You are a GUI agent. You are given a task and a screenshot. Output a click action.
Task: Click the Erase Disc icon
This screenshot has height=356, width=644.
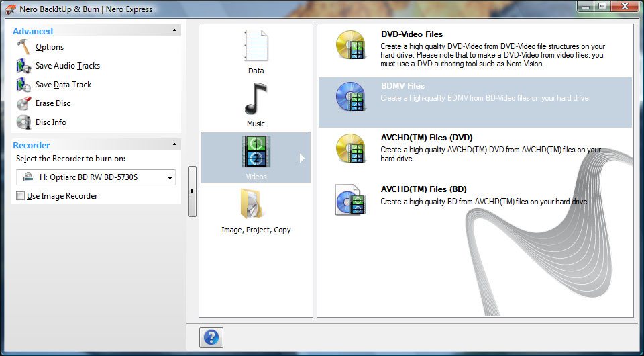23,103
